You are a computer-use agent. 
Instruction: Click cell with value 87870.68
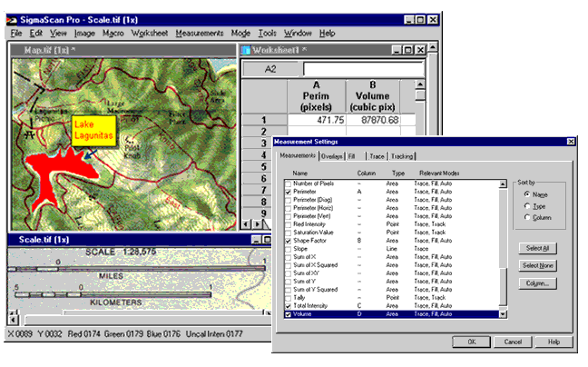(373, 120)
